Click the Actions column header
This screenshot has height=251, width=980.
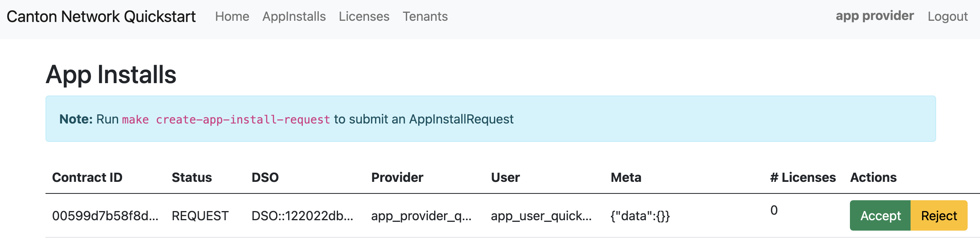(873, 177)
